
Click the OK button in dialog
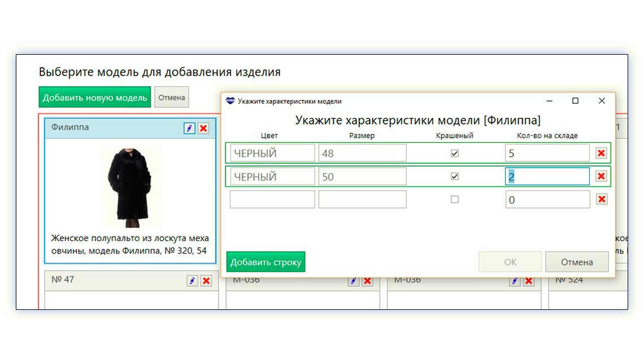click(x=510, y=262)
